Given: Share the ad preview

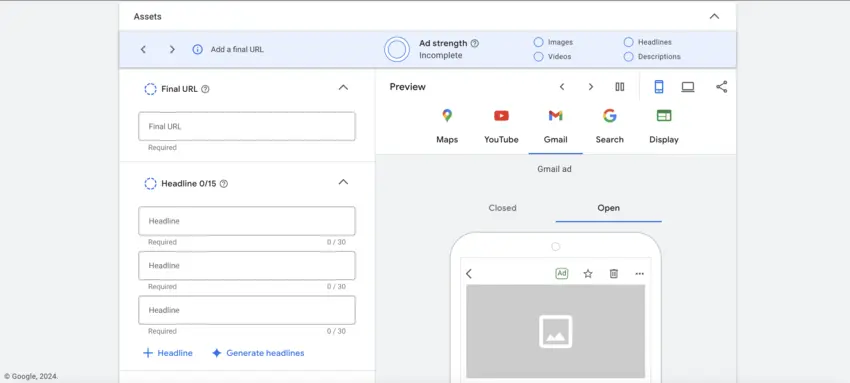Looking at the screenshot, I should (x=722, y=87).
